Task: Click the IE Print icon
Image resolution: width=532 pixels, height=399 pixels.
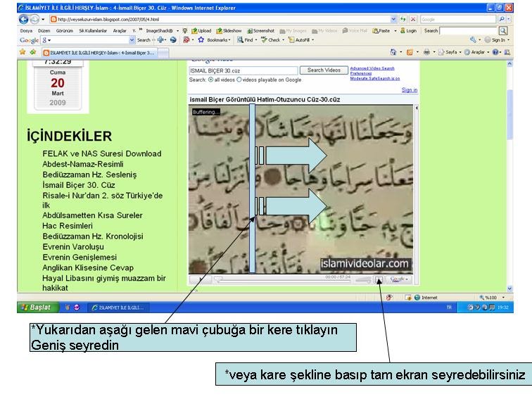Action: 426,52
